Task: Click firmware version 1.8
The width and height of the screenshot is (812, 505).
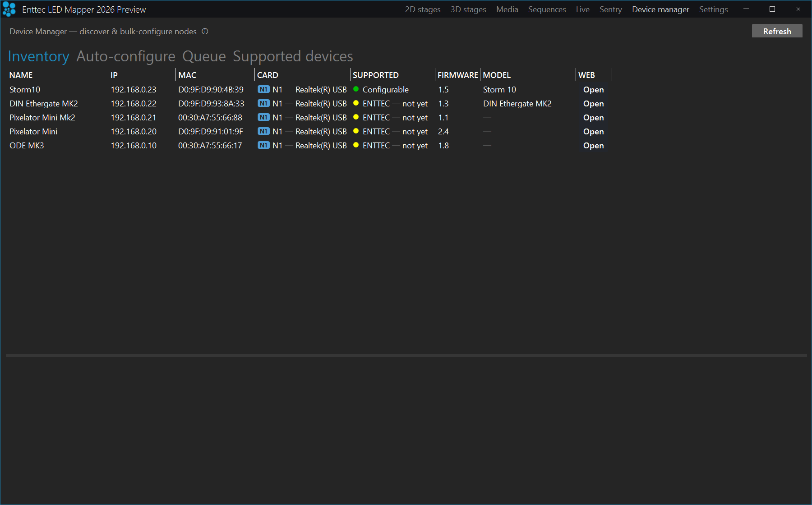Action: [x=443, y=146]
